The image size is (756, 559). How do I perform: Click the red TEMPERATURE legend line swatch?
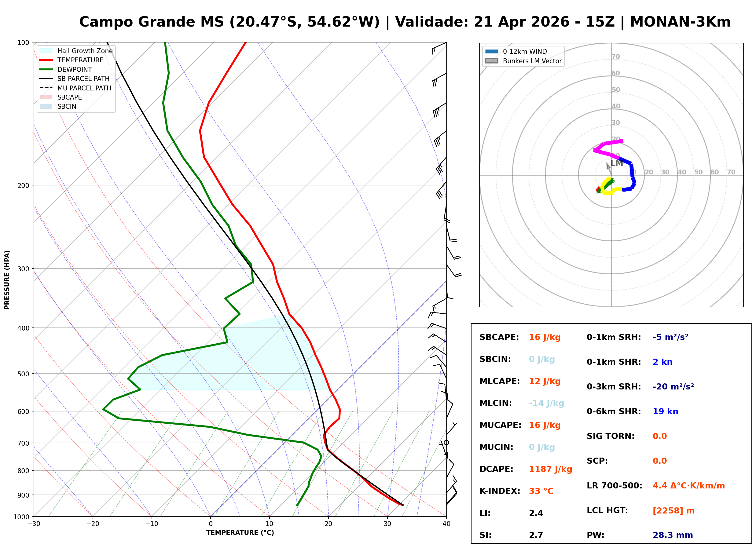tap(46, 60)
